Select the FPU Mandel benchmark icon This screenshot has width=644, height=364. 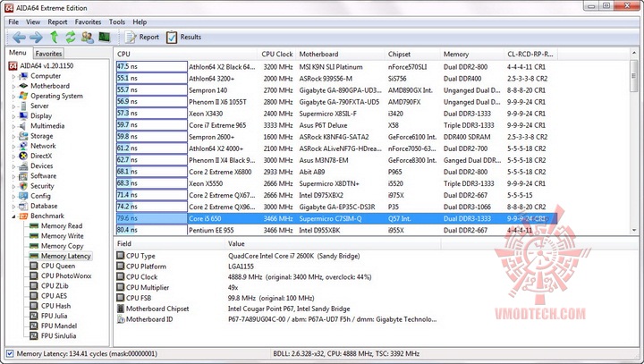pyautogui.click(x=34, y=326)
